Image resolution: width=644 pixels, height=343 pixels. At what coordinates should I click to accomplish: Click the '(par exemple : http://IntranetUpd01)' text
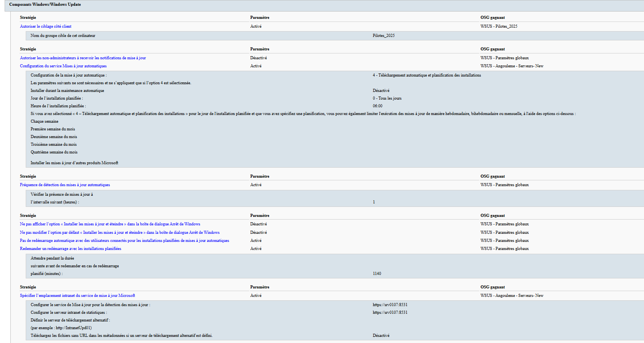61,328
